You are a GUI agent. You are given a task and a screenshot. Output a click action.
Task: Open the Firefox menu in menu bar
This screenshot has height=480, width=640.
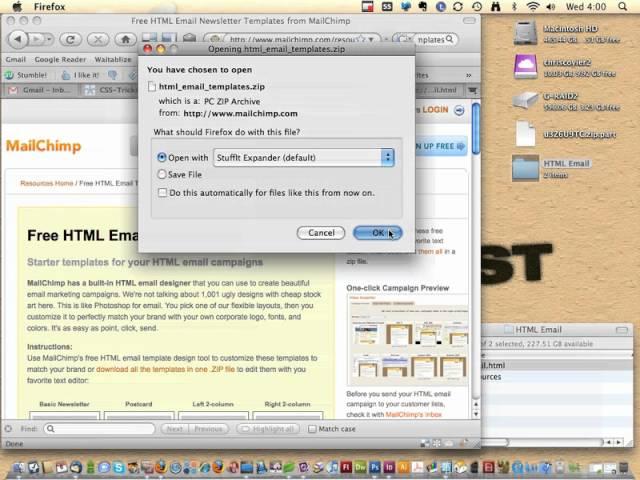click(x=49, y=7)
